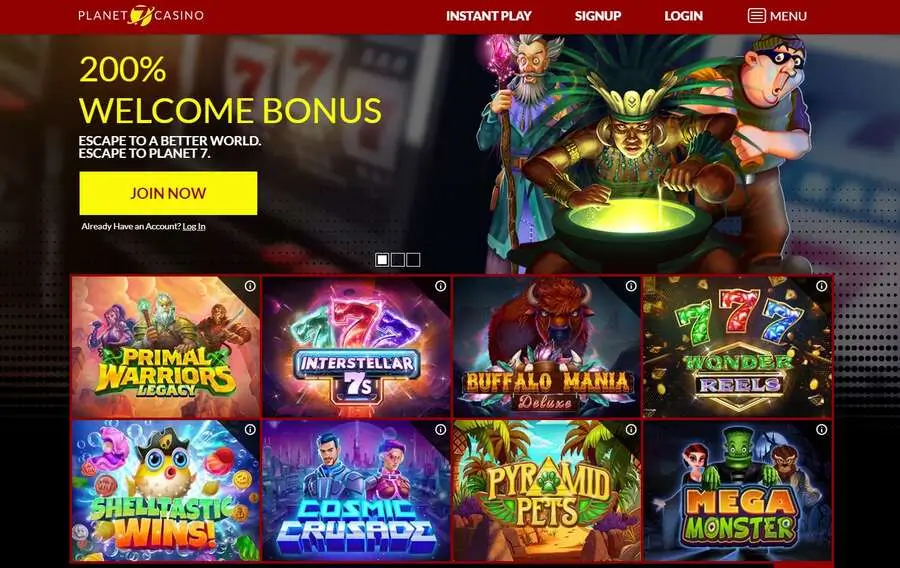Screen dimensions: 900x568
Task: Open the Login menu item
Action: [684, 16]
